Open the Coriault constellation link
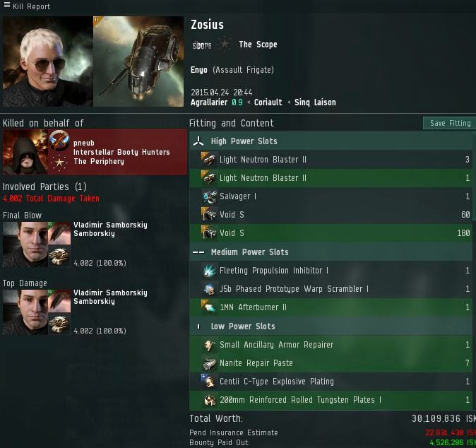 click(268, 102)
